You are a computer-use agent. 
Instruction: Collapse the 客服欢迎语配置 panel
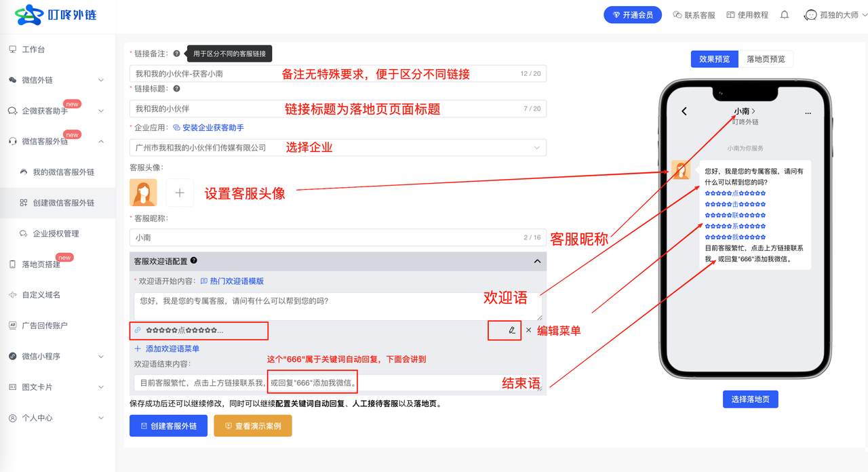coord(538,261)
